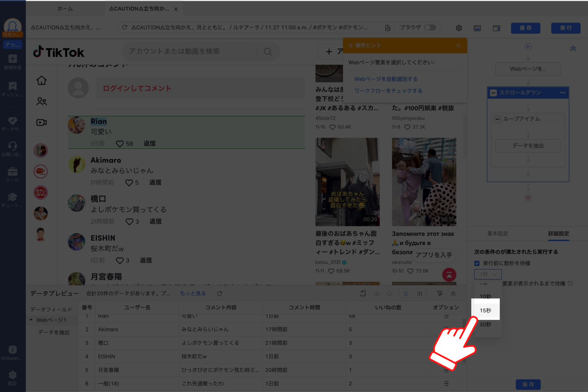Click the add field icon in data preview
The image size is (588, 392).
(x=363, y=293)
